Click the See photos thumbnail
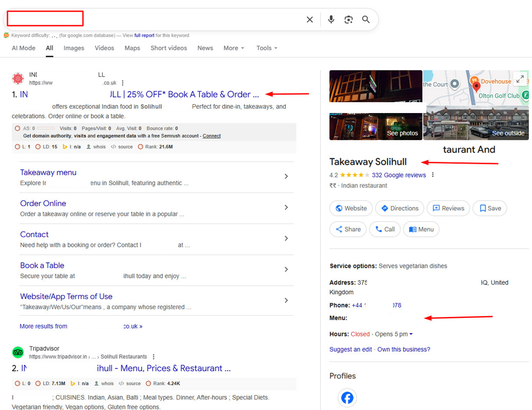This screenshot has height=410, width=532. pyautogui.click(x=376, y=127)
